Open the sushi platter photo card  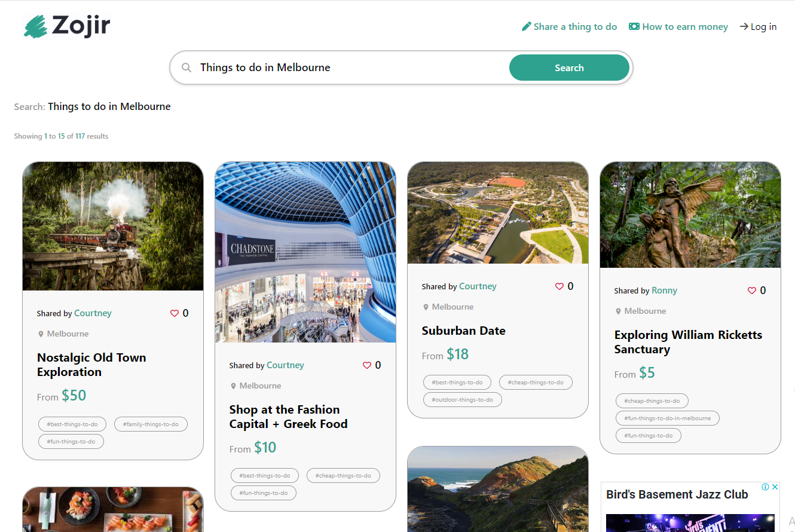[x=113, y=509]
